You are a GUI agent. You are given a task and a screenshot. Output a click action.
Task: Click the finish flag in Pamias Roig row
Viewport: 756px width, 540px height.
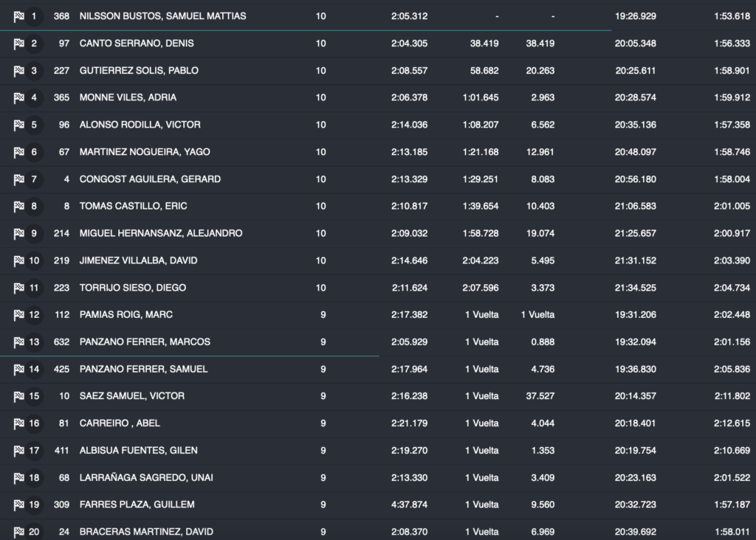pyautogui.click(x=18, y=315)
